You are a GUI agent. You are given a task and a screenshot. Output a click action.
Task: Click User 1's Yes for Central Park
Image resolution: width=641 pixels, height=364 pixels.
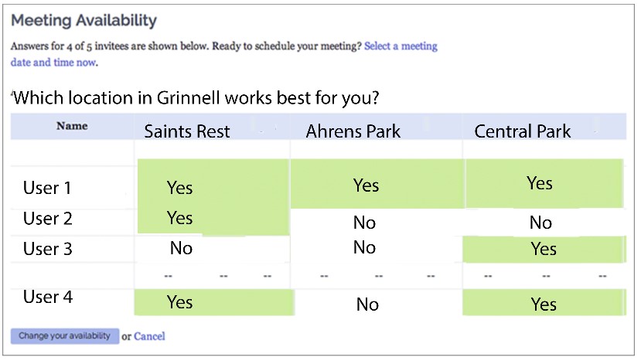pos(540,183)
